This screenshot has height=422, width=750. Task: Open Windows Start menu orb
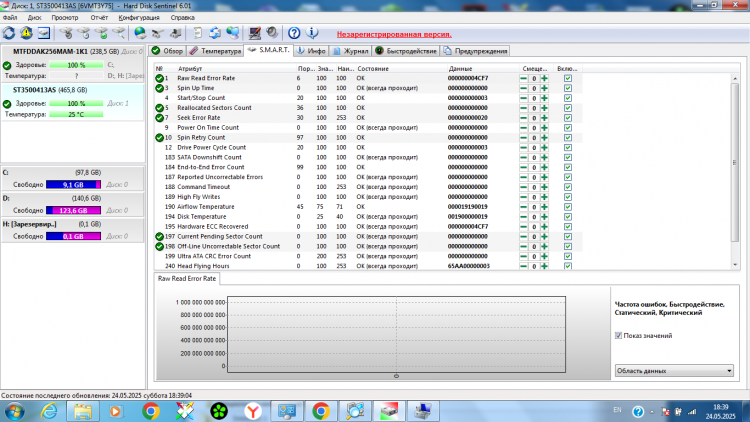pos(14,411)
